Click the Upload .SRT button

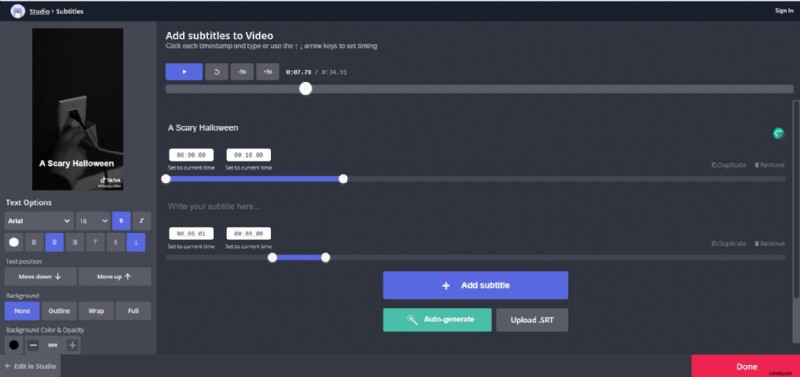(x=532, y=320)
